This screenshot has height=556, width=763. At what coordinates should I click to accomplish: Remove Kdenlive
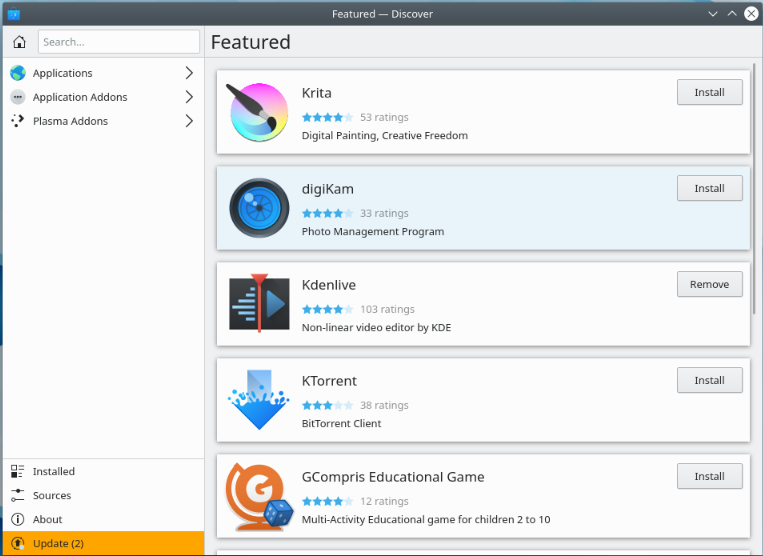click(709, 284)
